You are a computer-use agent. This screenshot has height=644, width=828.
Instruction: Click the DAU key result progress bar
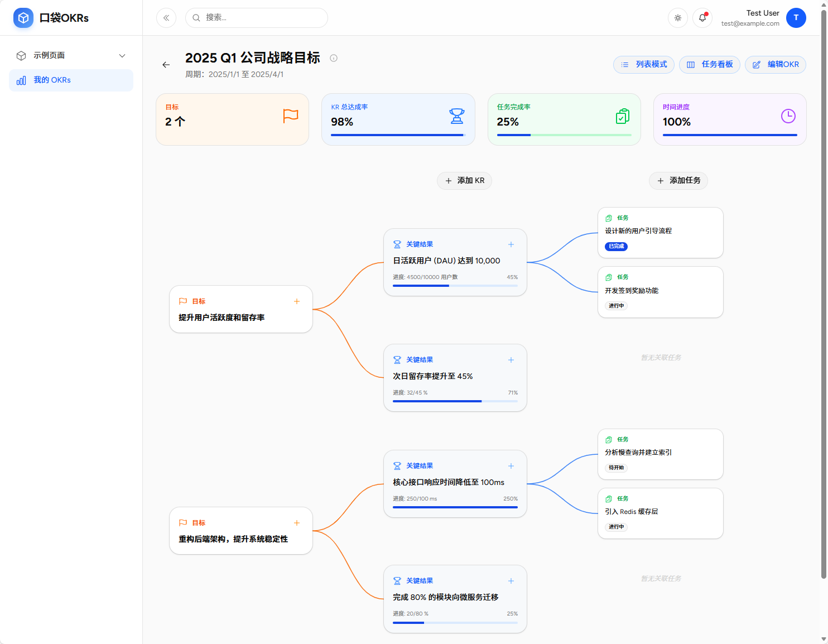[455, 286]
